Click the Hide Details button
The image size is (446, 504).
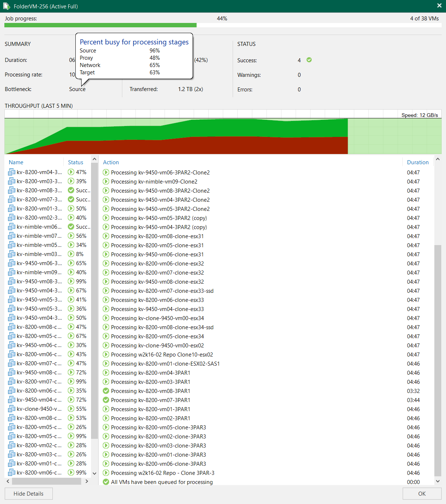pos(28,493)
